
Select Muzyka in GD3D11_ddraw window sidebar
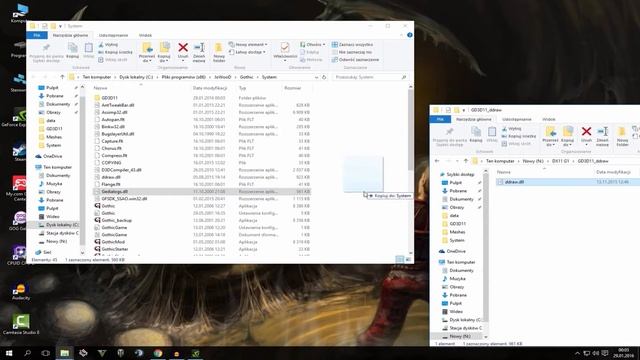[x=458, y=278]
